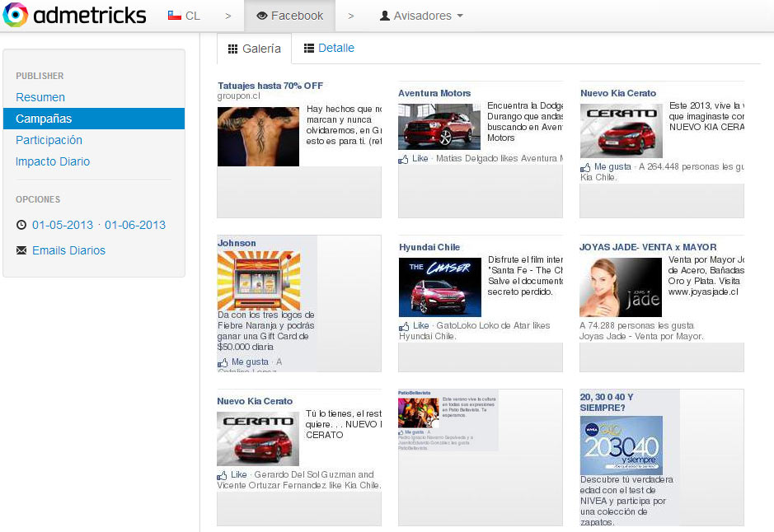Select the Facebook breadcrumb tab
This screenshot has height=532, width=774.
click(290, 16)
